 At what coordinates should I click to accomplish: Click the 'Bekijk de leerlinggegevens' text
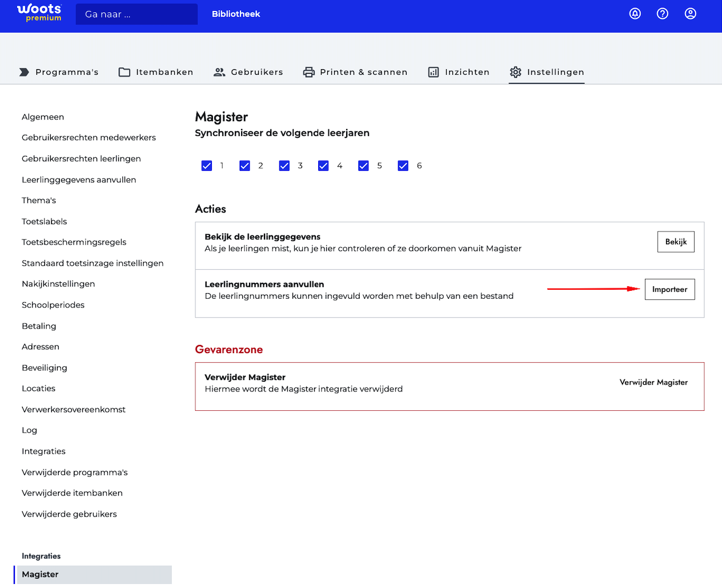[x=263, y=237]
